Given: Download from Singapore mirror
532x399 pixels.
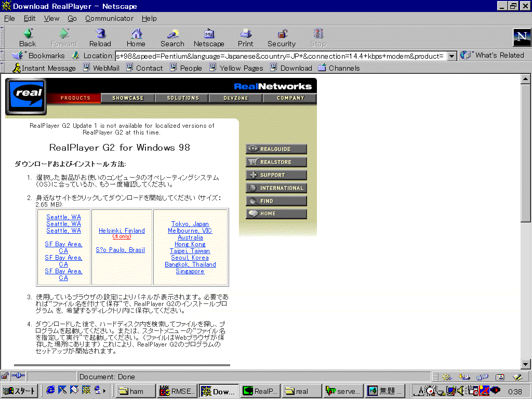Looking at the screenshot, I should [190, 271].
